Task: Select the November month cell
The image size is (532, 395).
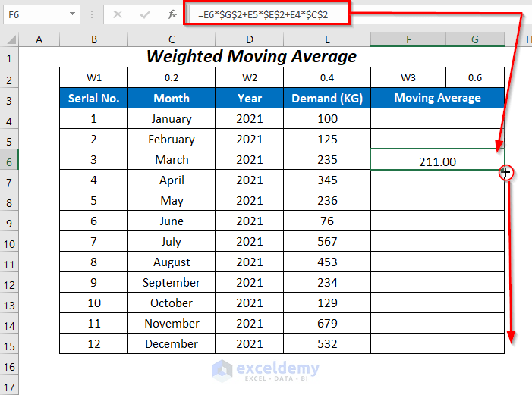Action: (x=172, y=323)
